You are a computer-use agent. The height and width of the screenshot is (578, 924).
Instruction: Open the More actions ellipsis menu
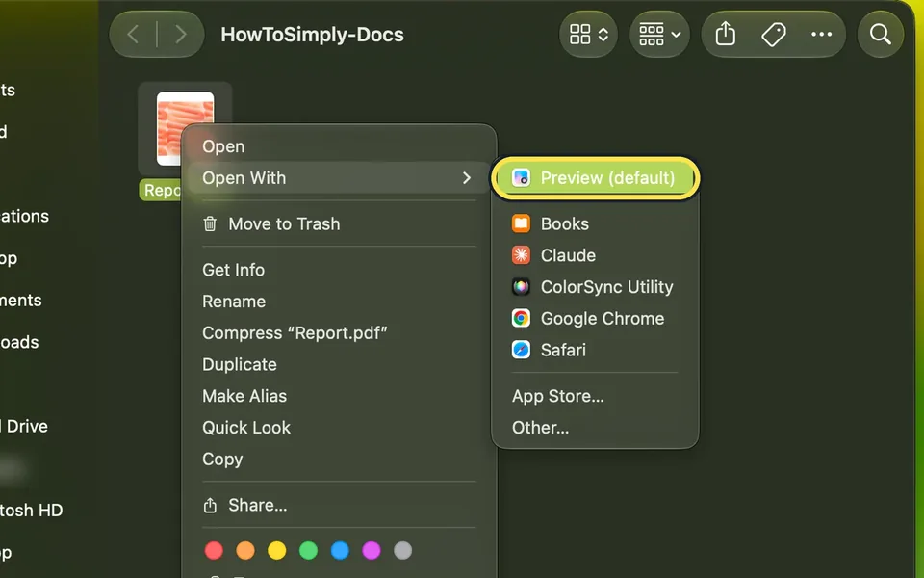click(821, 35)
